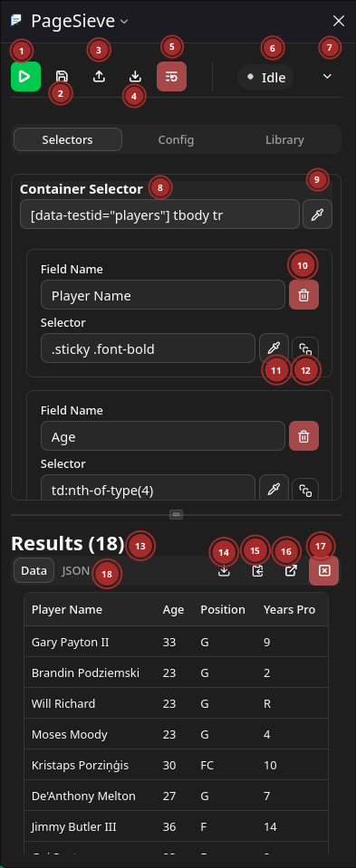Viewport: 356px width, 868px height.
Task: Click the Results (18) heading
Action: click(68, 544)
